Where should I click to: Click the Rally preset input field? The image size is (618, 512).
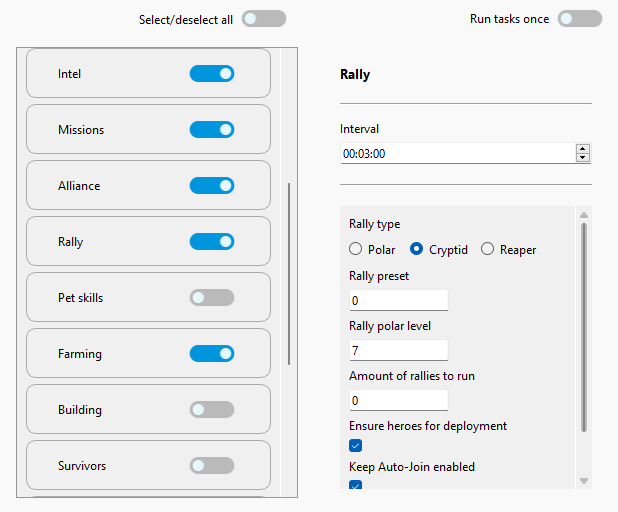point(398,301)
